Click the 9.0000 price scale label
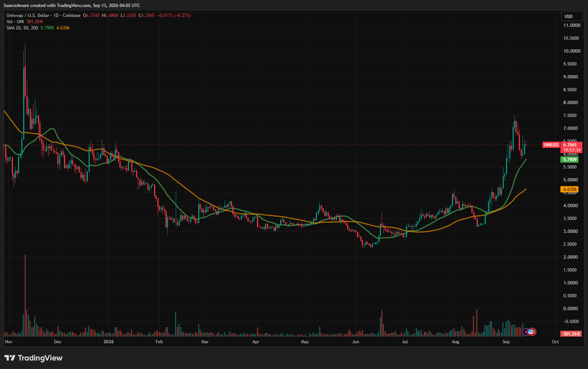588x369 pixels. [571, 77]
